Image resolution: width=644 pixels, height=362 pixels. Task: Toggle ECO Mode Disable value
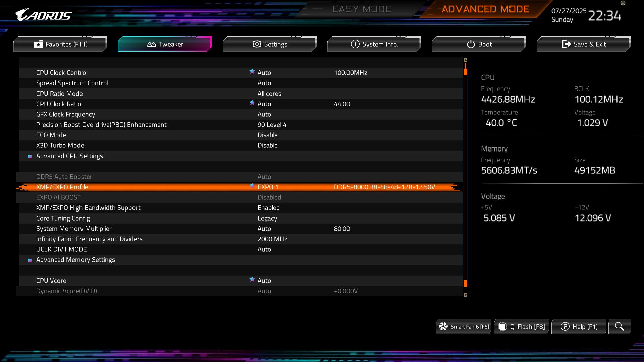(267, 135)
